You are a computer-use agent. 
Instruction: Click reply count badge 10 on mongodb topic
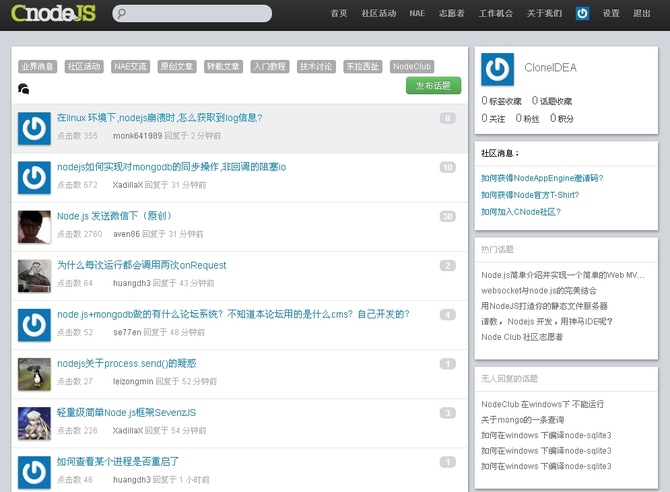(x=447, y=167)
